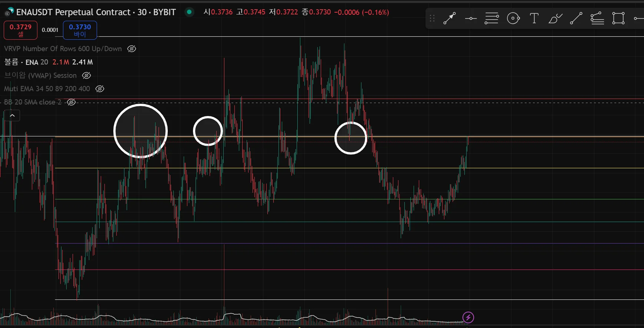Select the Brush drawing tool
644x328 pixels.
(x=555, y=18)
